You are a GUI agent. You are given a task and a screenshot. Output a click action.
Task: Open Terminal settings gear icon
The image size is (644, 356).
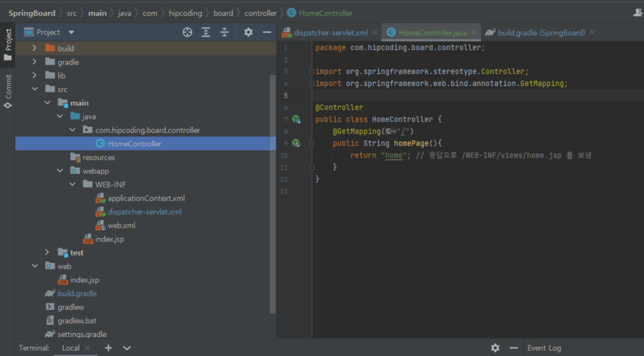click(x=495, y=348)
